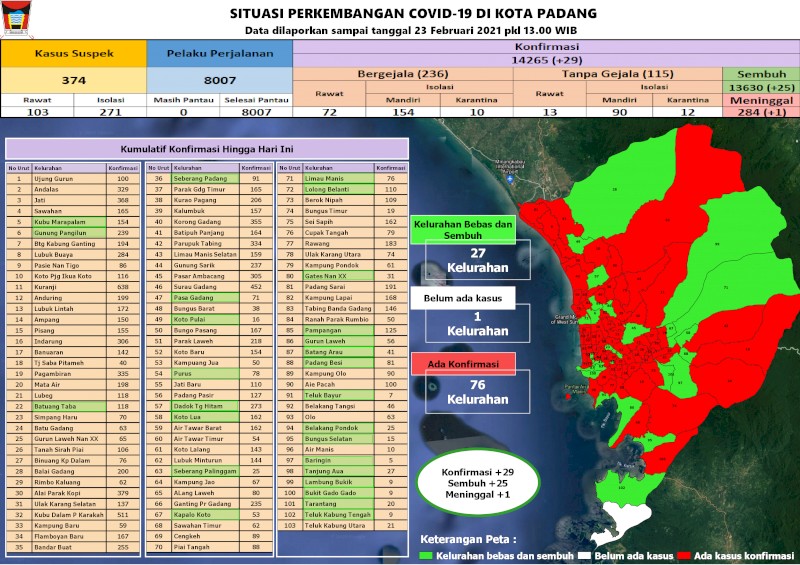
Task: Click the Ada Konfirmasi red label
Action: coord(463,364)
